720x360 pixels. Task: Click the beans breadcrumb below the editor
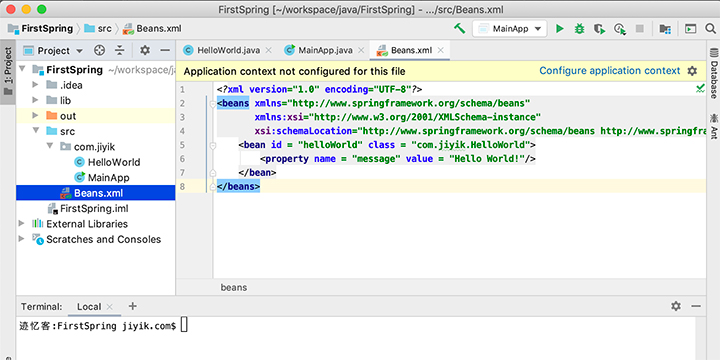tap(234, 287)
